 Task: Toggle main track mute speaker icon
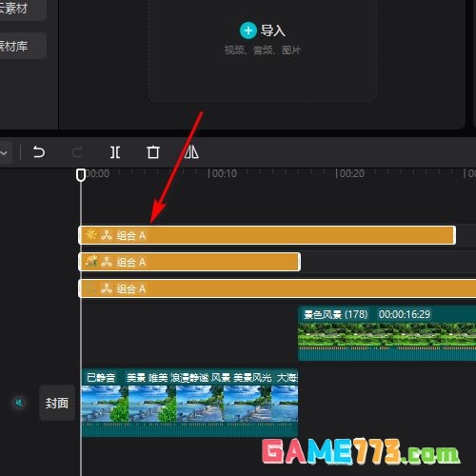click(19, 403)
